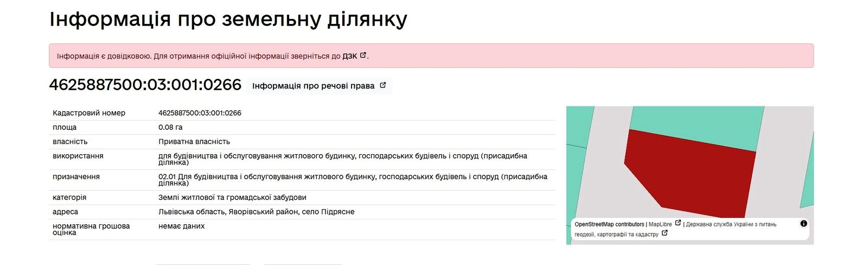This screenshot has height=265, width=868.
Task: Click the external link icon beside ДЗК
Action: (x=363, y=55)
